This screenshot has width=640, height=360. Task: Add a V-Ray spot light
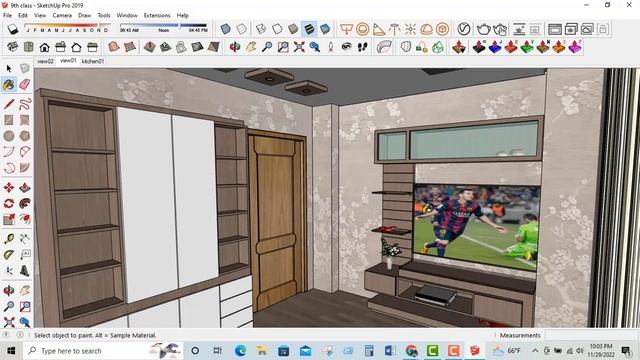click(x=378, y=29)
